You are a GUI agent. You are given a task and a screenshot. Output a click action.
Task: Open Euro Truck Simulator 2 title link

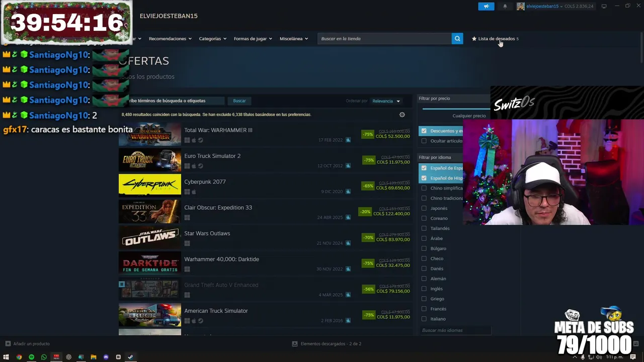[212, 156]
